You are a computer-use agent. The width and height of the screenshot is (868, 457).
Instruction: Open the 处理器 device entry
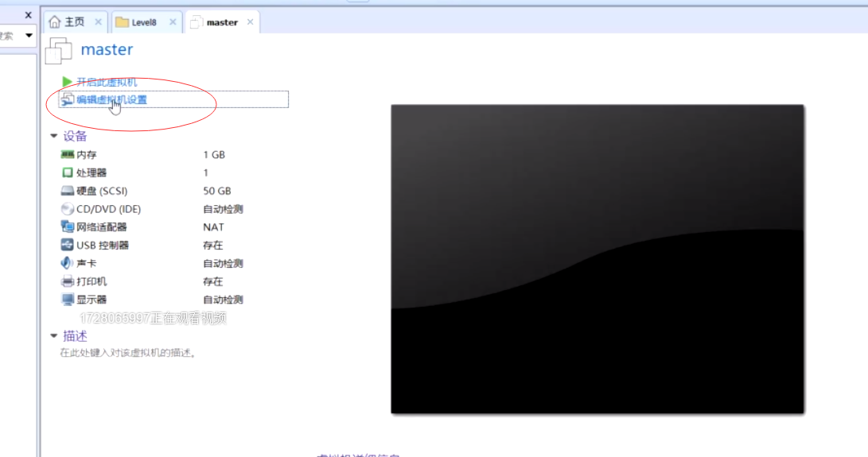[91, 172]
